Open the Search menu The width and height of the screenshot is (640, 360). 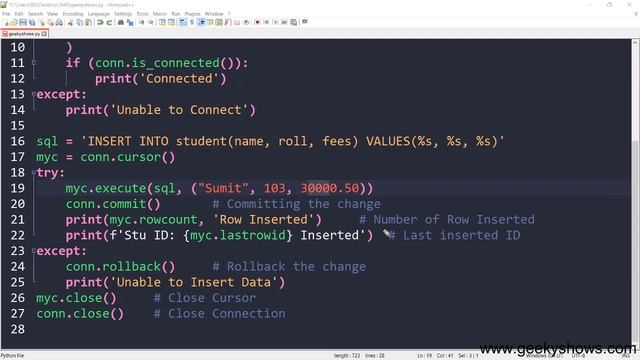pos(35,14)
